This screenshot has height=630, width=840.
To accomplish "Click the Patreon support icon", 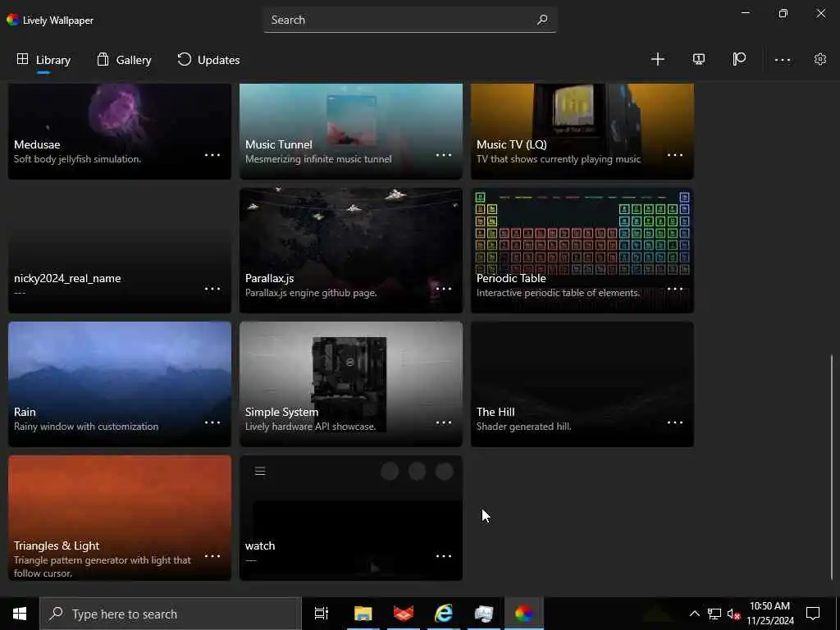I will [x=739, y=59].
